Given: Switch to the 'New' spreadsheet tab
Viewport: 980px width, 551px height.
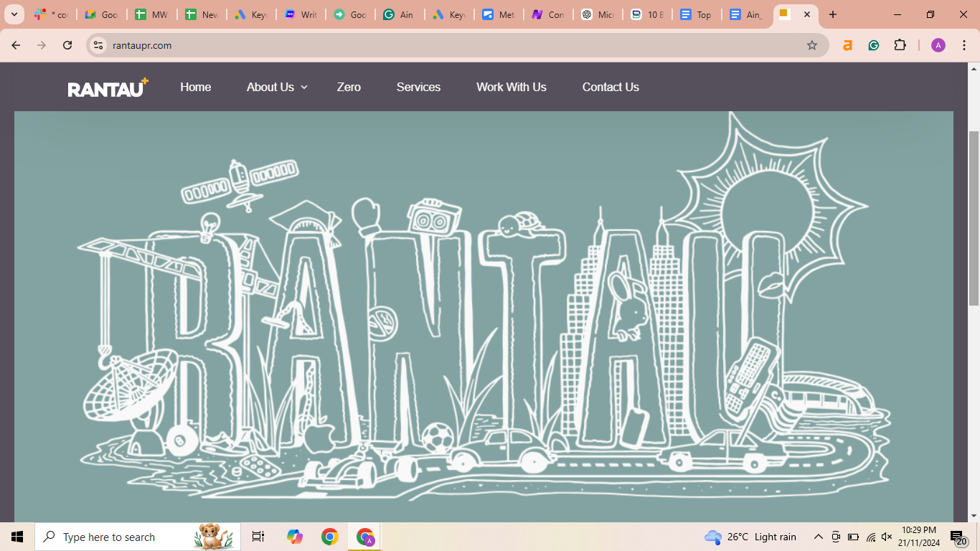Looking at the screenshot, I should [x=202, y=14].
